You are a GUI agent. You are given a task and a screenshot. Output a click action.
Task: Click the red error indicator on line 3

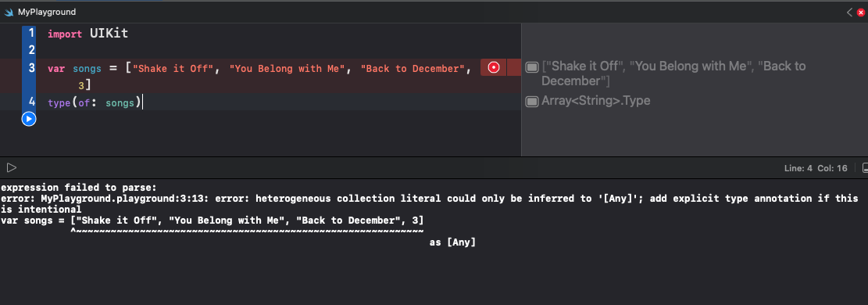pyautogui.click(x=494, y=68)
